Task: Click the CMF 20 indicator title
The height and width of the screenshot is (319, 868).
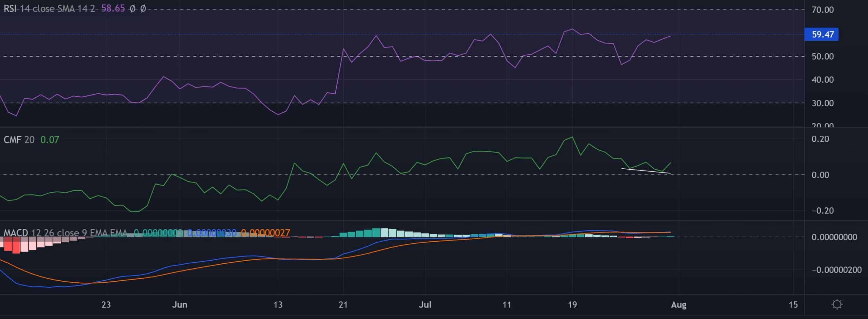Action: point(19,140)
